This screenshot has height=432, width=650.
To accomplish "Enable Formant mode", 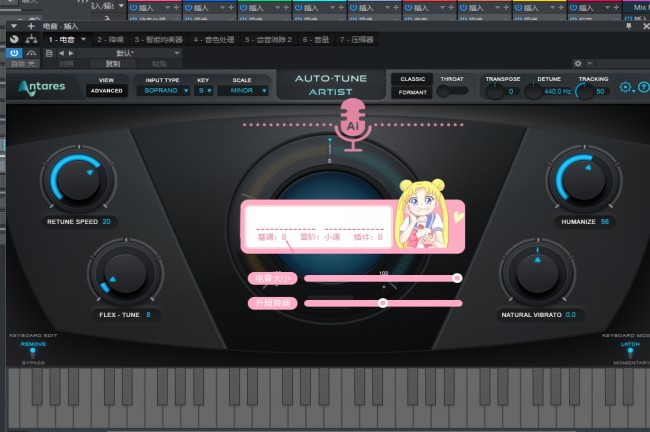I will coord(412,91).
